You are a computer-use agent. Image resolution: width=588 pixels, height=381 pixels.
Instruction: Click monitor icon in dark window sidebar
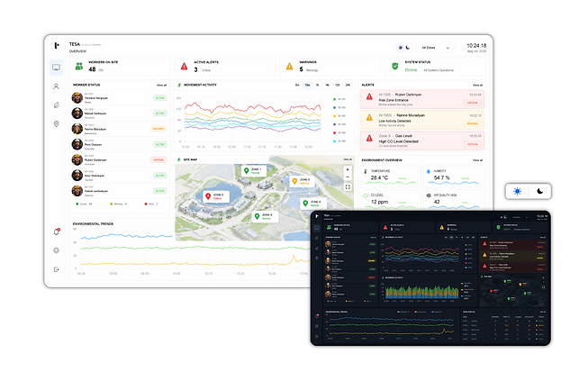click(316, 228)
